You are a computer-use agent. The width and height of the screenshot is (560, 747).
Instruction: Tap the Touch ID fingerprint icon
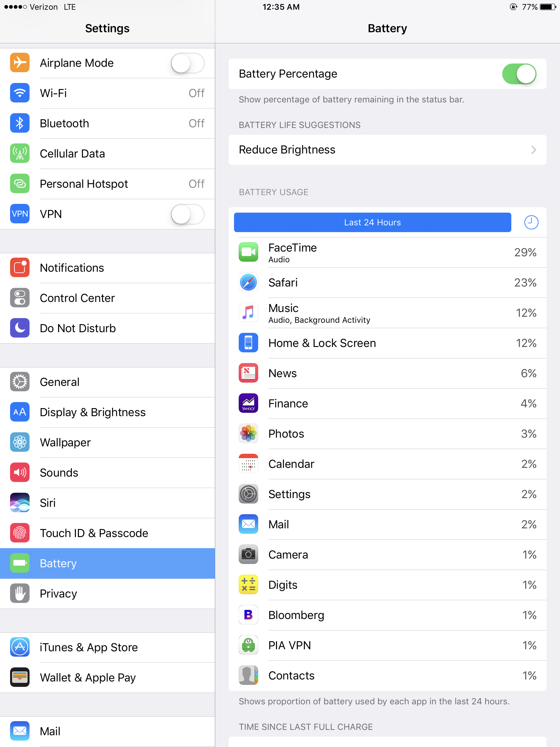(x=19, y=533)
